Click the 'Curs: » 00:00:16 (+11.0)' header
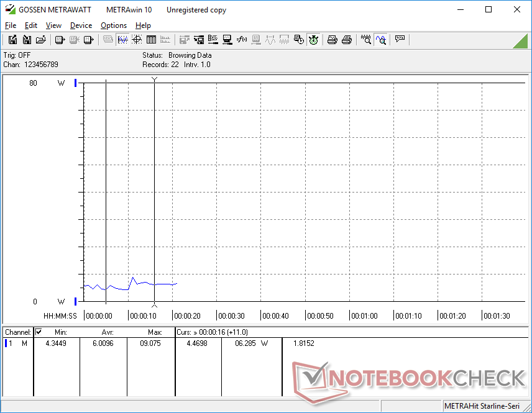Screen dimensions: 532x413 (212, 332)
